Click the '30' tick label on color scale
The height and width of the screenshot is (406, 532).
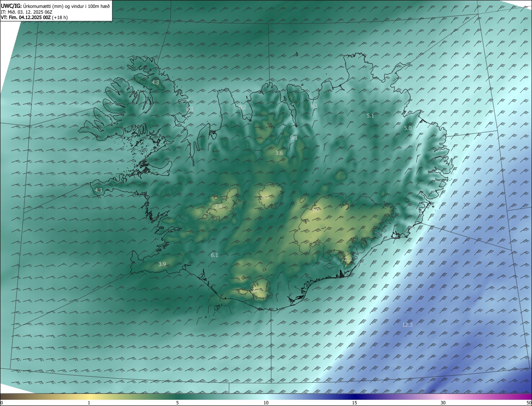(x=443, y=403)
